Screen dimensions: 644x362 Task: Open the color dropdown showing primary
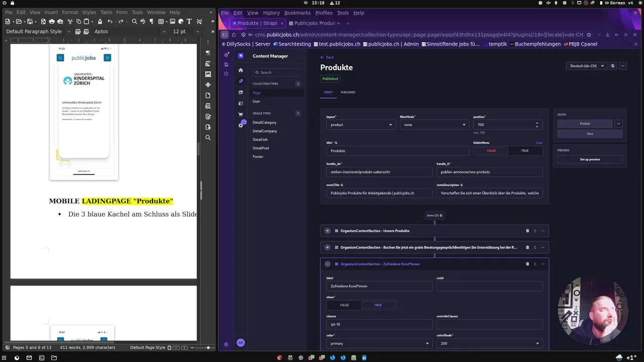point(379,343)
